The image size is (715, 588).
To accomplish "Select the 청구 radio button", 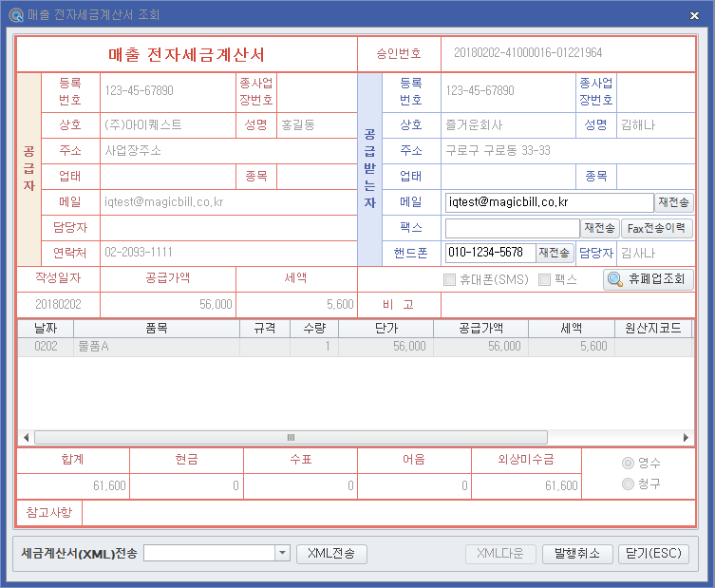I will (x=628, y=484).
